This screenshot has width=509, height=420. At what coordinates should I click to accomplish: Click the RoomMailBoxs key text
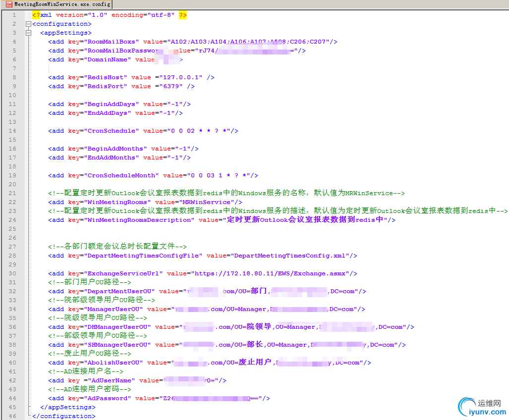point(112,42)
